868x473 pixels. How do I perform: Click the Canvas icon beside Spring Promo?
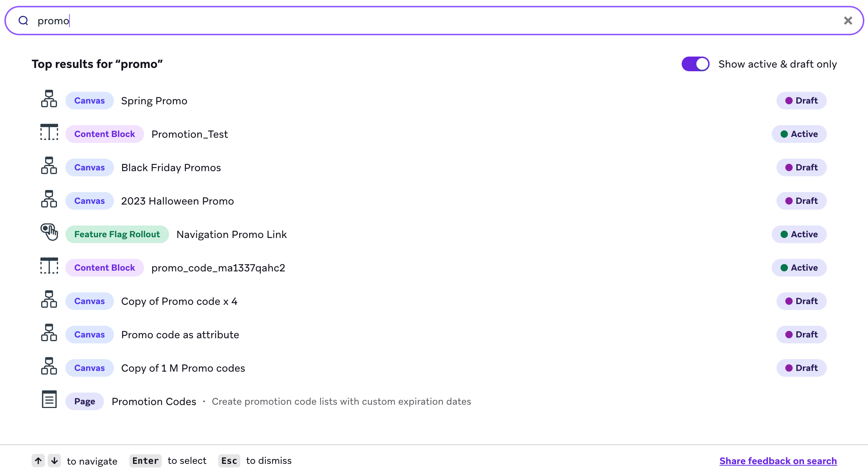pyautogui.click(x=49, y=98)
